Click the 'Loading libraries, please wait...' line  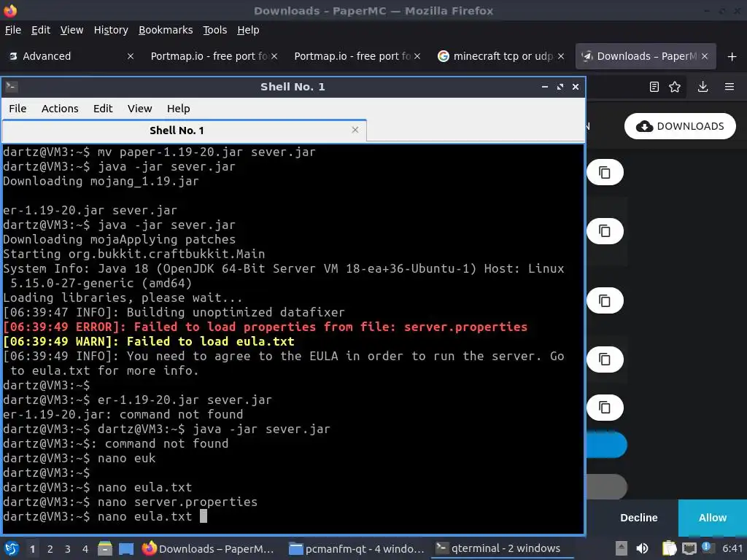coord(123,297)
